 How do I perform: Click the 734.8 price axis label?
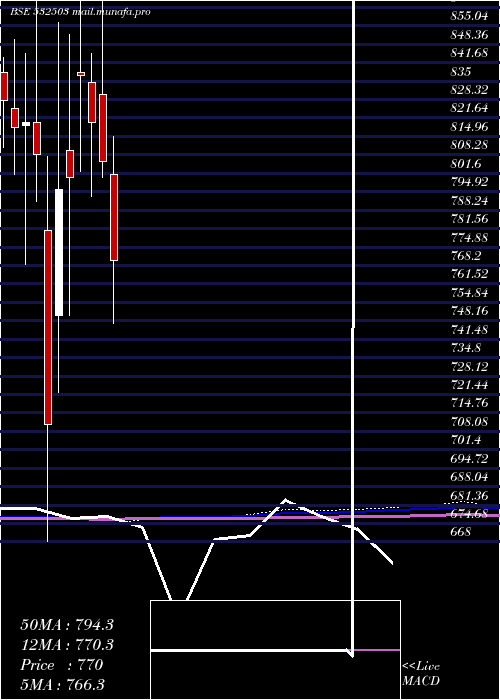click(x=466, y=347)
